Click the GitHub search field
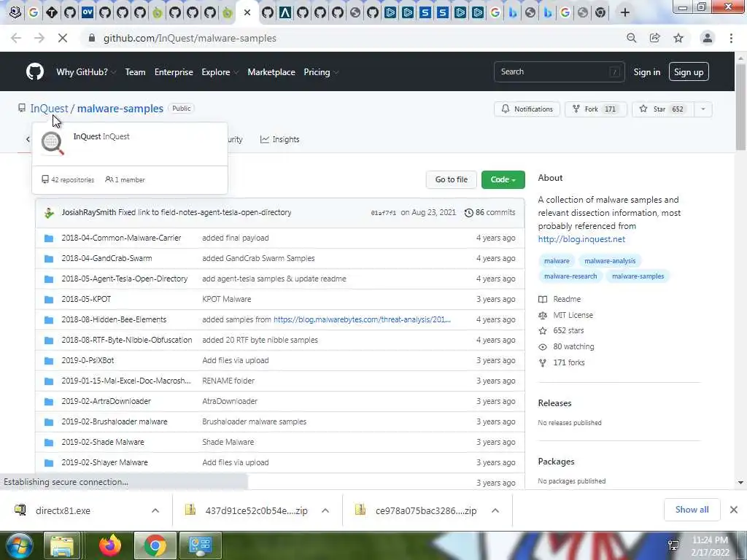The image size is (747, 560). (x=559, y=72)
